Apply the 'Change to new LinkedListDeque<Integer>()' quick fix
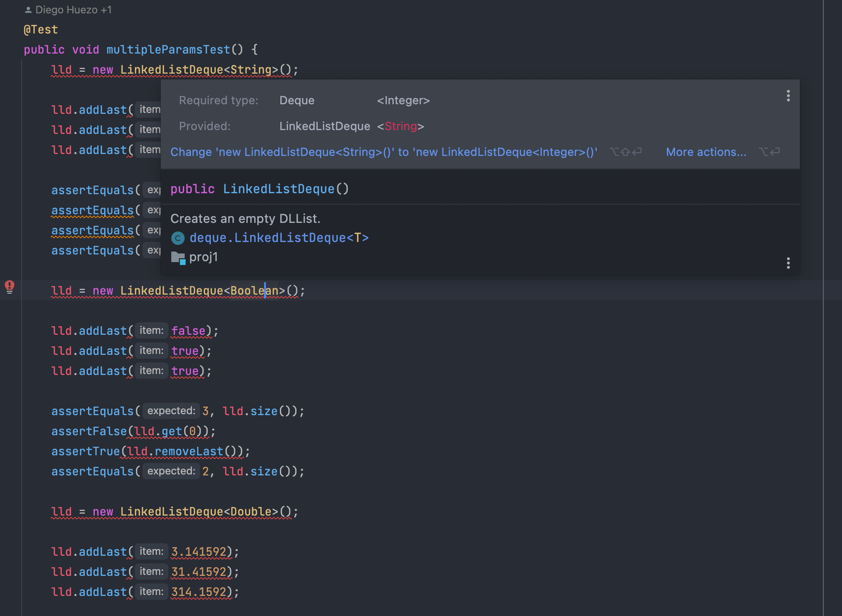This screenshot has height=616, width=842. [384, 152]
